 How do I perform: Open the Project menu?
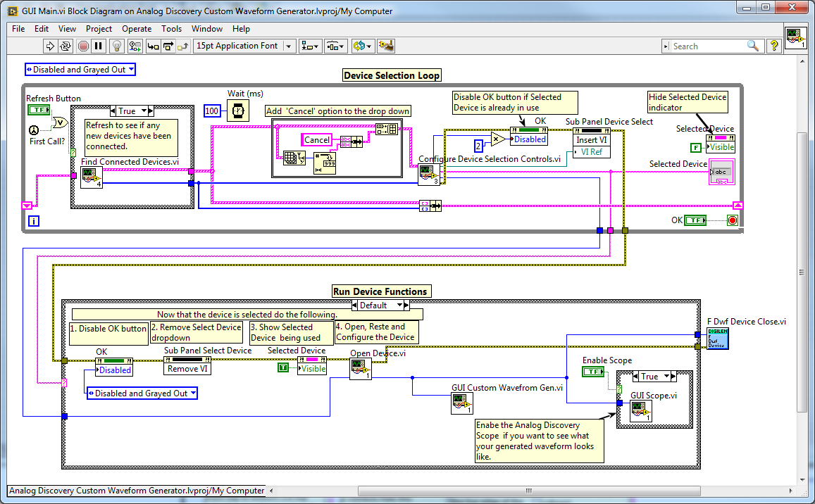[99, 29]
